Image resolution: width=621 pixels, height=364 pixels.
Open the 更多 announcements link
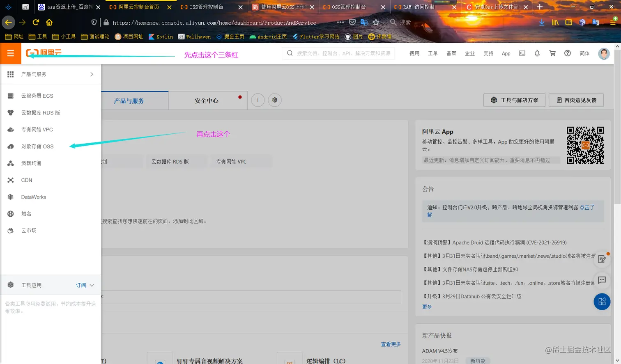pos(426,306)
